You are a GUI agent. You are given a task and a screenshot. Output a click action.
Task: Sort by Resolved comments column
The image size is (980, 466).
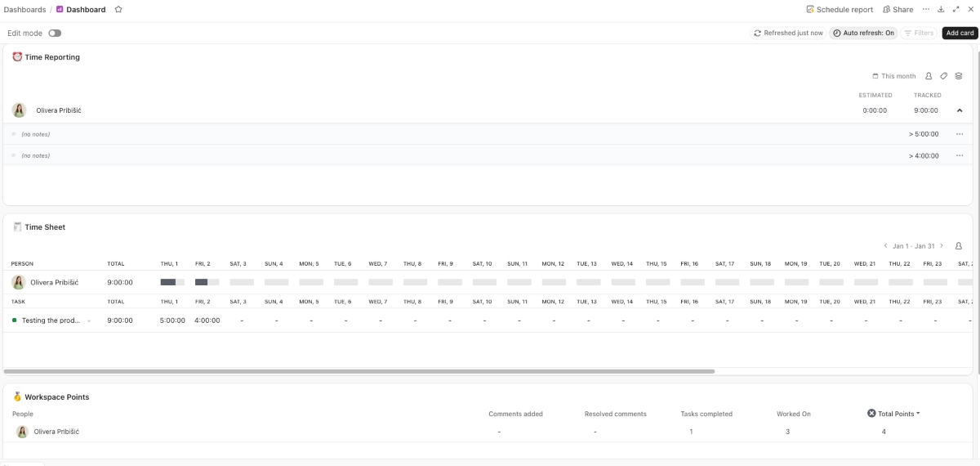click(616, 414)
